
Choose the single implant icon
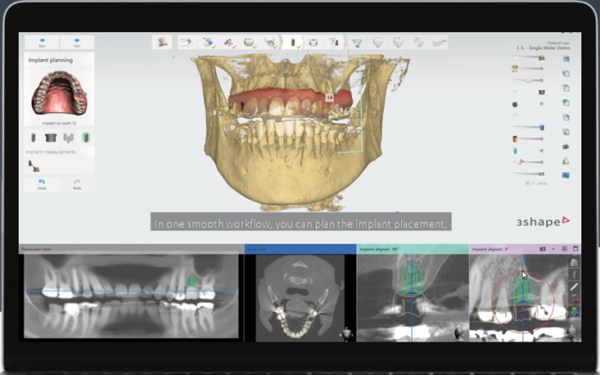coord(33,137)
